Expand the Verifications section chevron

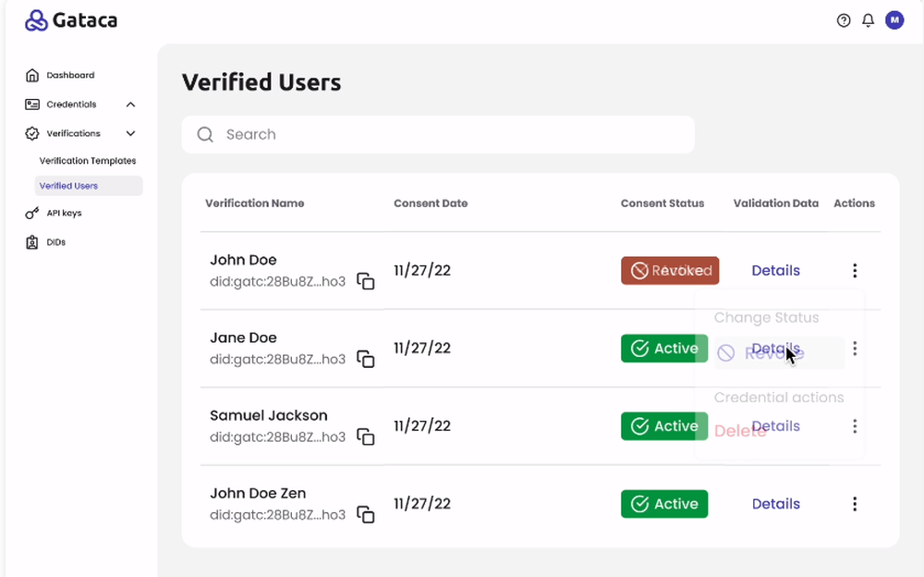(131, 133)
